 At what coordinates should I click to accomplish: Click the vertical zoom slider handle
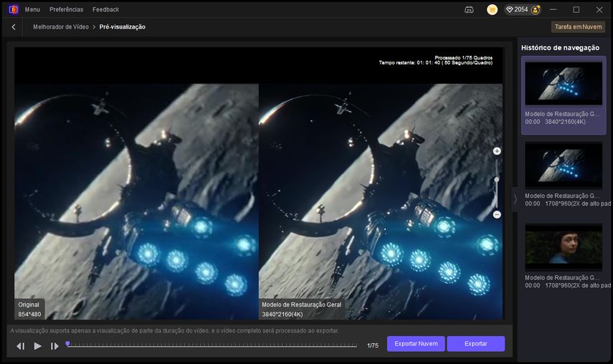[x=497, y=180]
